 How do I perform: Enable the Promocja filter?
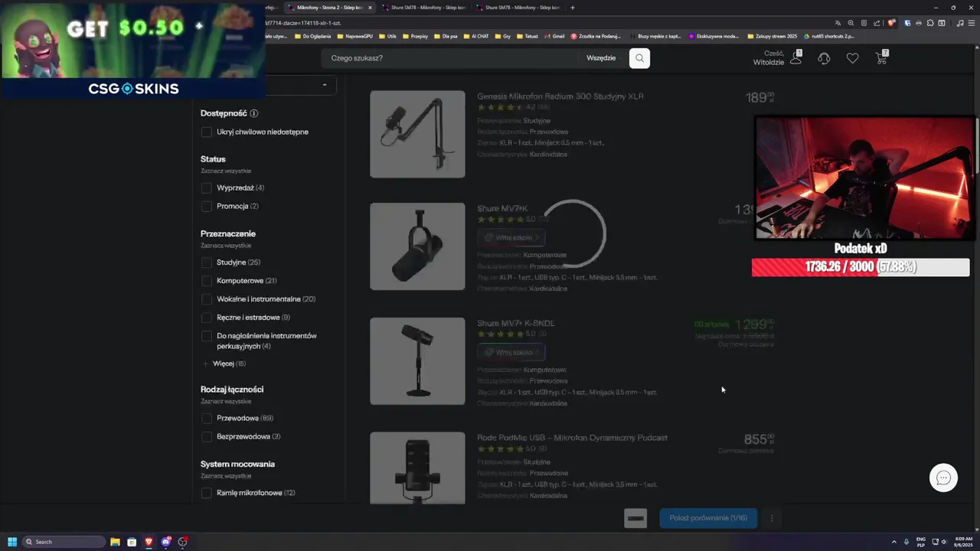(206, 206)
